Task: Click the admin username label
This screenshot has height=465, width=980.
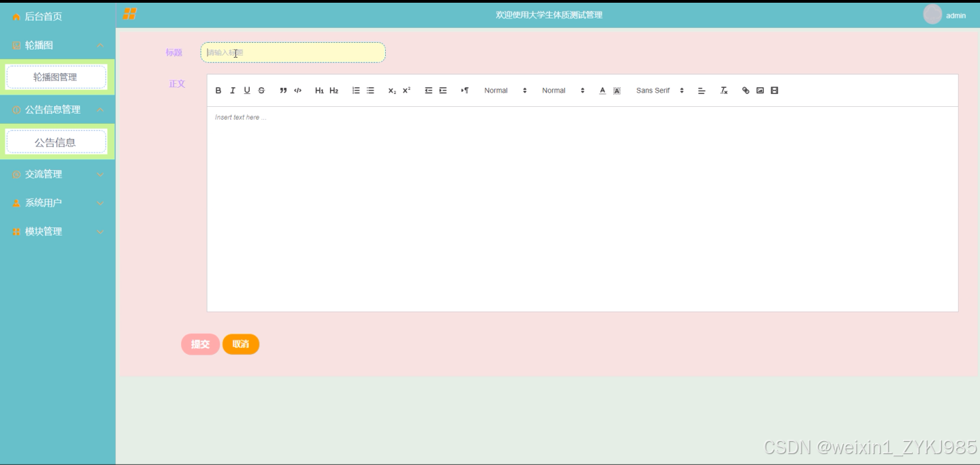Action: 955,16
